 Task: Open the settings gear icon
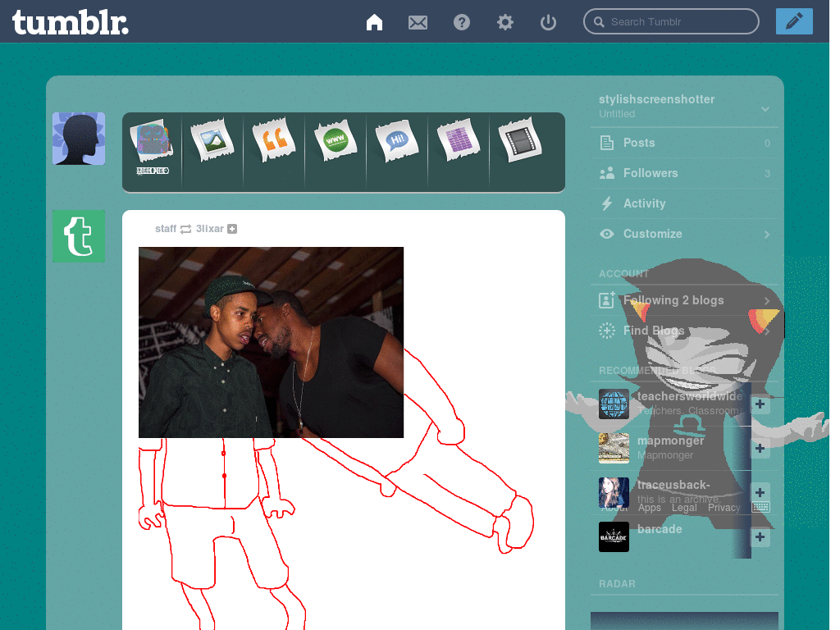click(504, 22)
